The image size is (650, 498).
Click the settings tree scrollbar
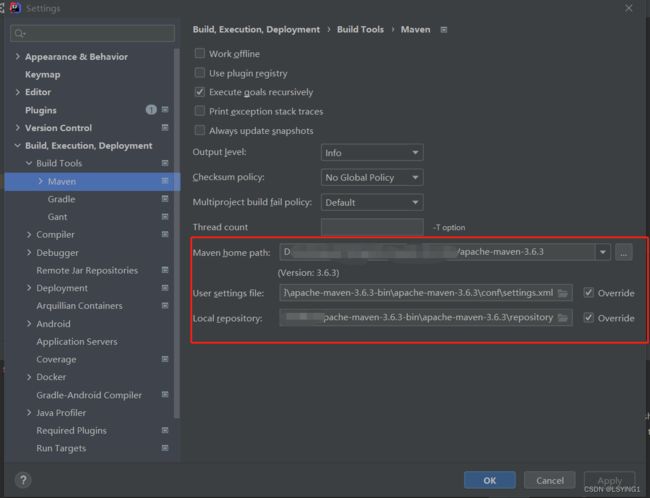pyautogui.click(x=177, y=232)
